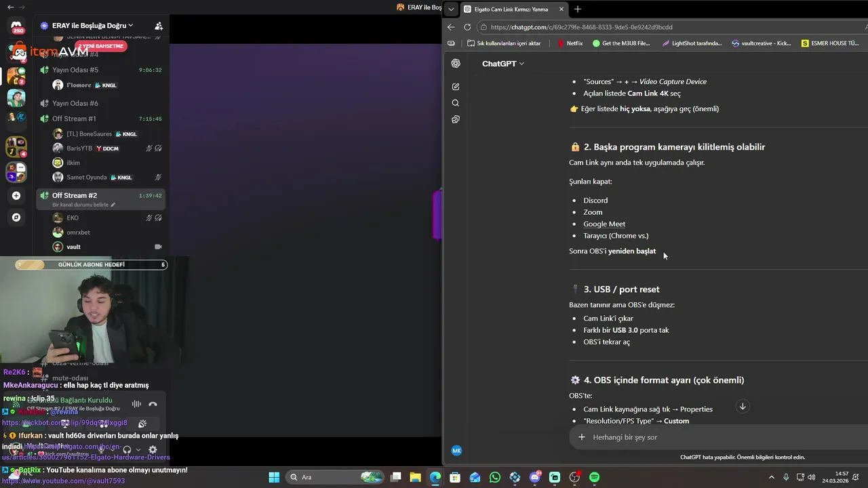Open the ChatGPT library icon below search
The image size is (868, 488).
point(456,119)
